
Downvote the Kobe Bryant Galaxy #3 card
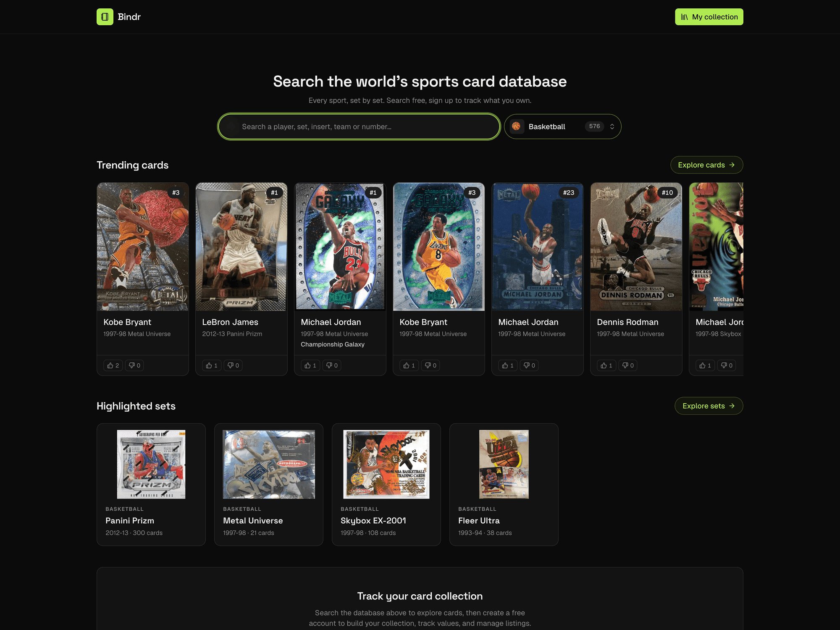(430, 365)
